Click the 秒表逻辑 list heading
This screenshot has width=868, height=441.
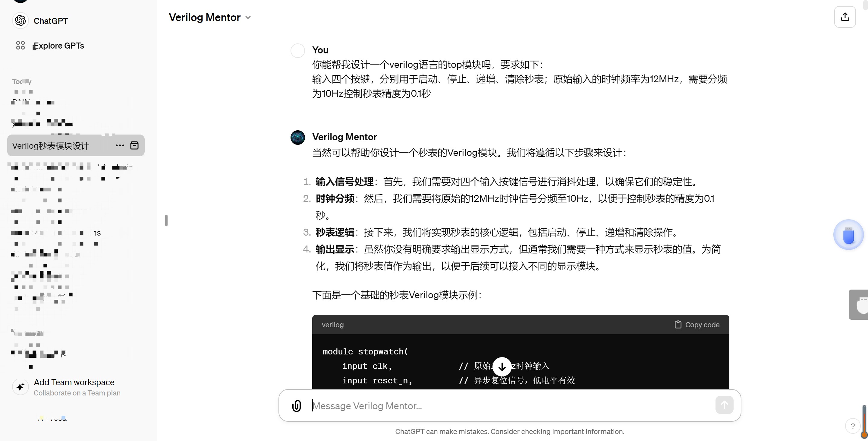(335, 232)
